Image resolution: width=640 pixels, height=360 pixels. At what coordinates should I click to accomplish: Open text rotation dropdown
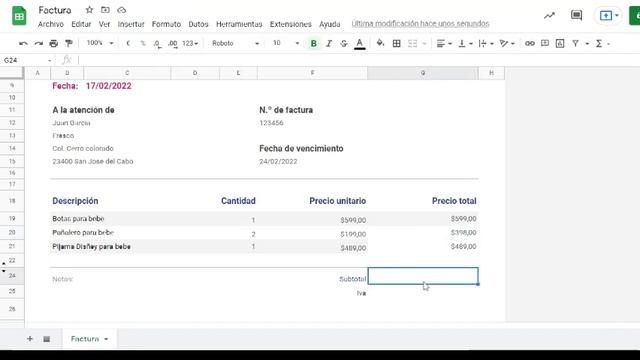click(507, 43)
